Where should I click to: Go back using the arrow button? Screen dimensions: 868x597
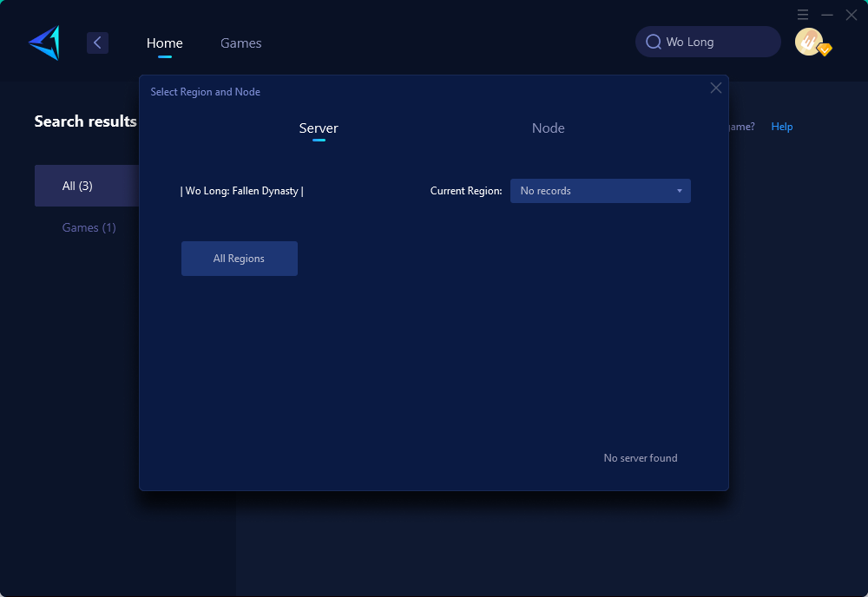[97, 43]
